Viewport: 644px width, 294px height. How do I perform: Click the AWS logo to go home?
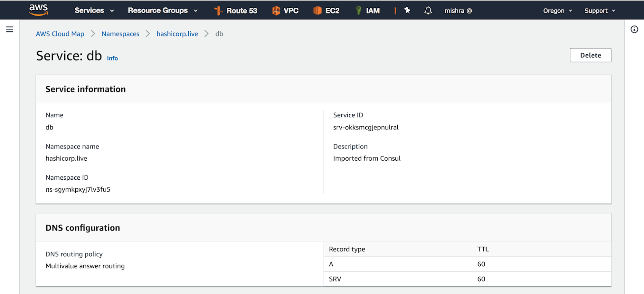(38, 10)
